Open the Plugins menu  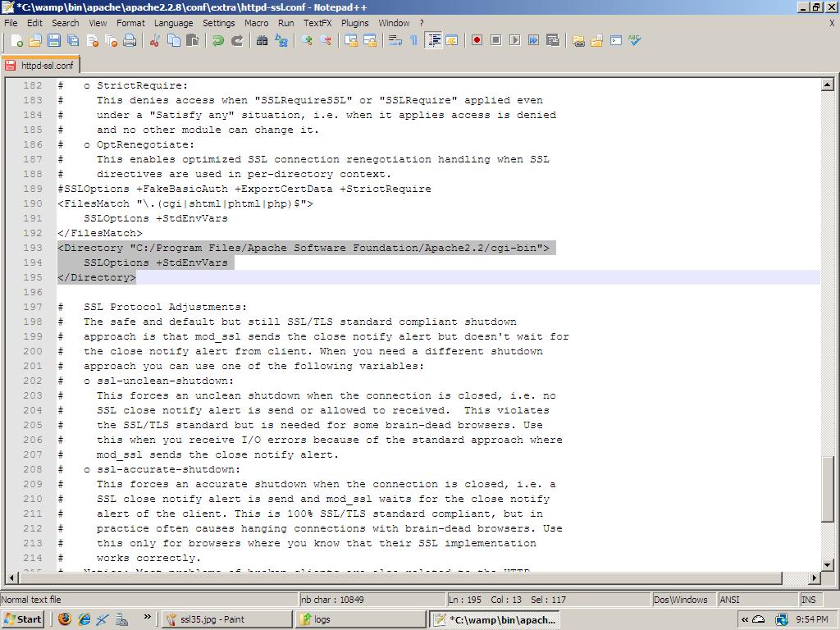tap(354, 23)
